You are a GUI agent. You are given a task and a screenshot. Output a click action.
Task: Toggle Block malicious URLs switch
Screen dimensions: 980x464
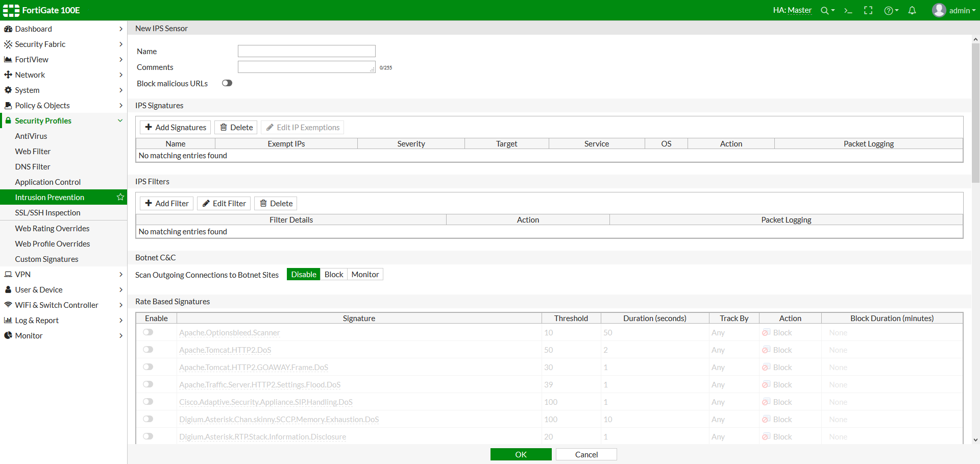227,83
